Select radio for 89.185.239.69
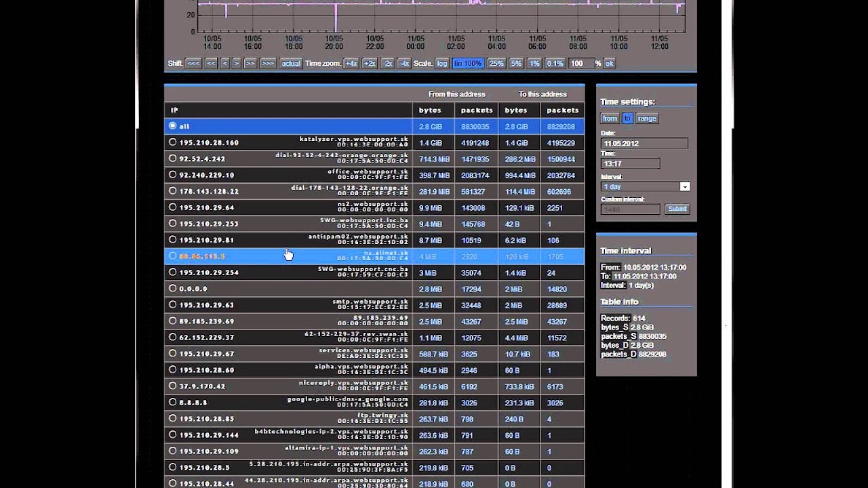Screen dimensions: 868x488 coord(172,321)
